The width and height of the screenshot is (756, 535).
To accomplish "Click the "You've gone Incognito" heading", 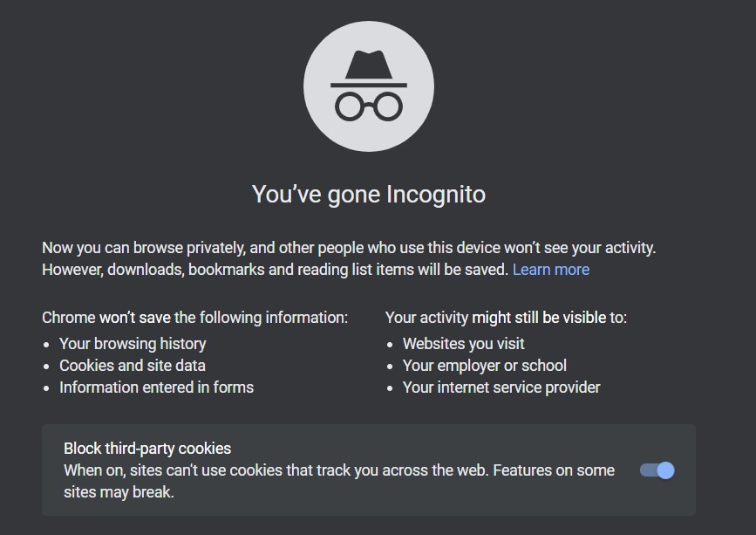I will point(368,194).
